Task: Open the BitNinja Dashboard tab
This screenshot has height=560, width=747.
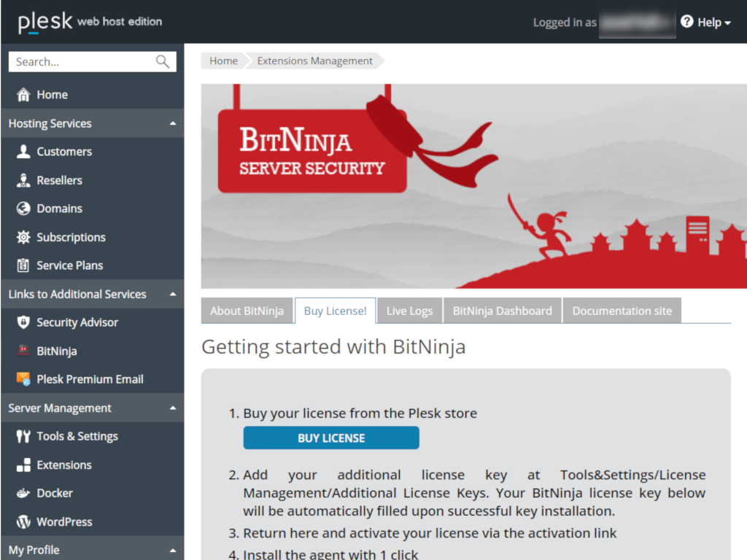Action: point(503,311)
